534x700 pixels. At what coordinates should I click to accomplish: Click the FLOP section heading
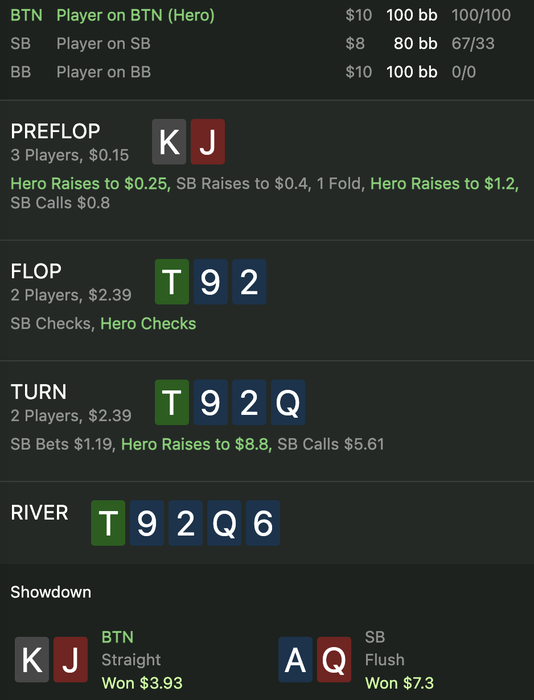(36, 271)
